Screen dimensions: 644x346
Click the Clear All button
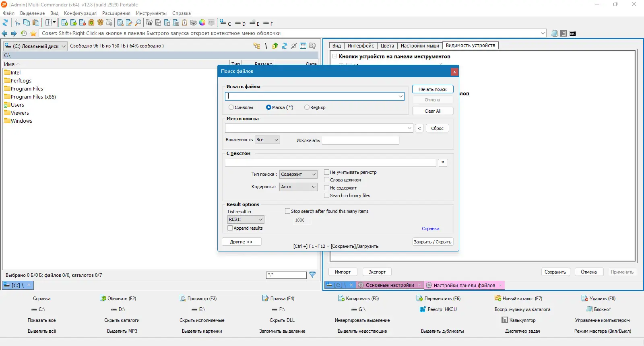point(433,111)
